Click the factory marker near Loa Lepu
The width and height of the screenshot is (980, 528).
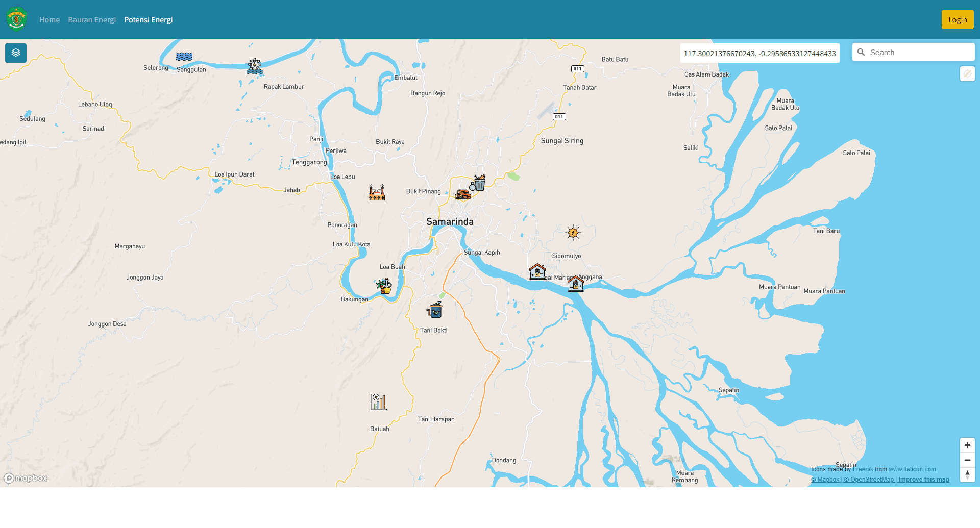click(377, 192)
